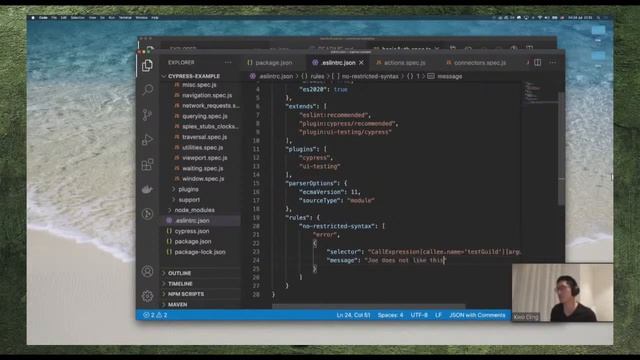Image resolution: width=640 pixels, height=360 pixels.
Task: Open utilities.spec.js in the explorer
Action: click(202, 148)
